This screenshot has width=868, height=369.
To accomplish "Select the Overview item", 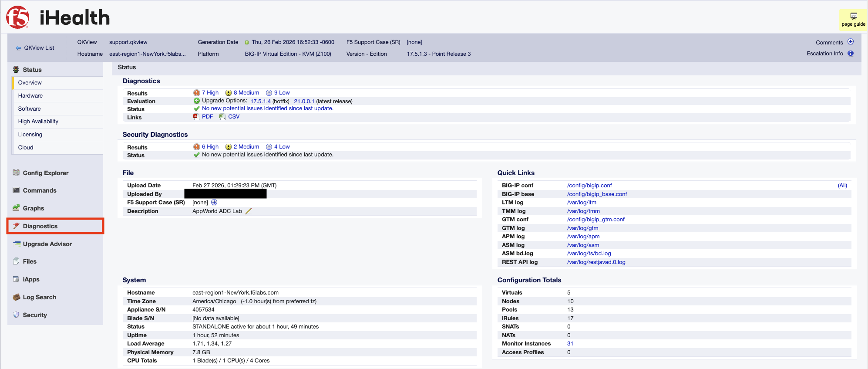I will (x=30, y=83).
